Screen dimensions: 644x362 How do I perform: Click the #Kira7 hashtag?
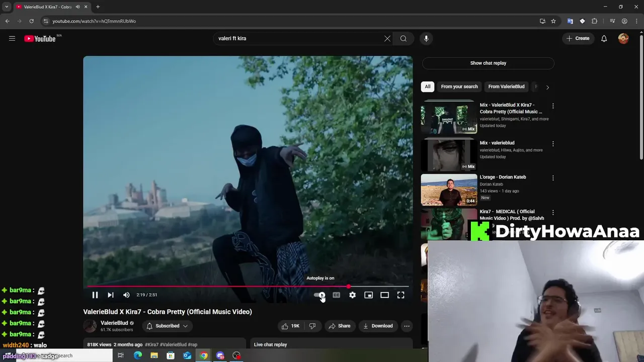tap(151, 344)
